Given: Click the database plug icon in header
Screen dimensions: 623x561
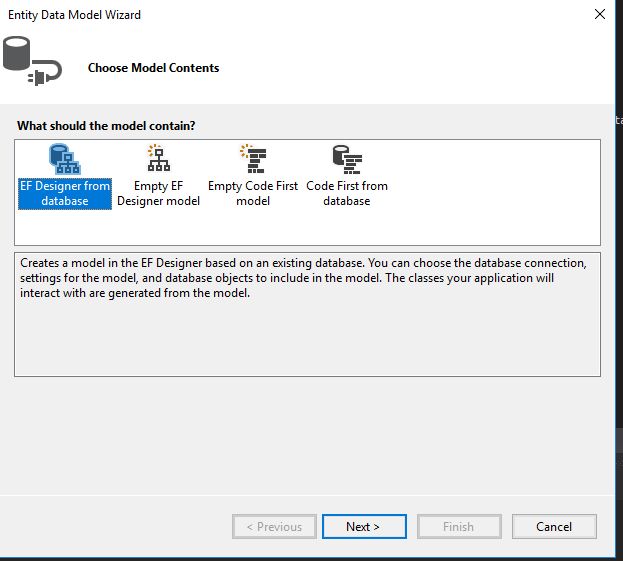Looking at the screenshot, I should tap(32, 61).
